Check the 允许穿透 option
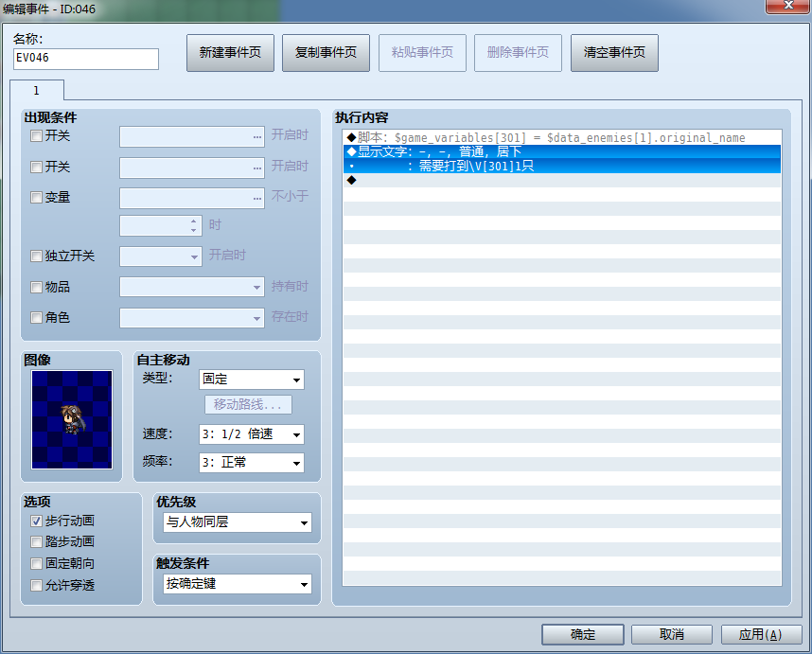The width and height of the screenshot is (812, 654). (36, 585)
